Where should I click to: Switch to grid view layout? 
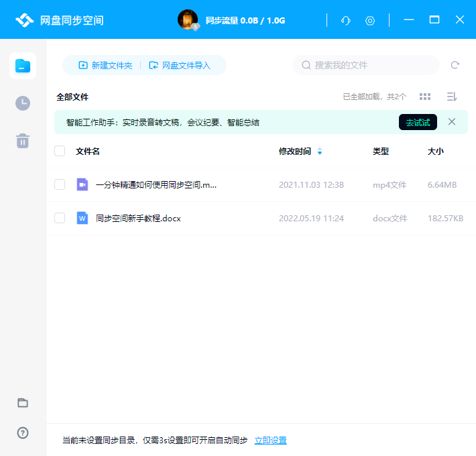[424, 97]
